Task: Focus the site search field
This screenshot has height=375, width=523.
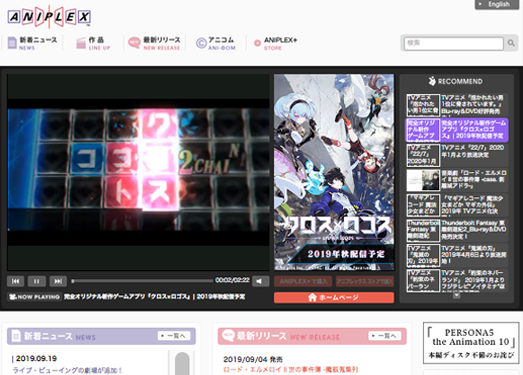Action: point(454,43)
